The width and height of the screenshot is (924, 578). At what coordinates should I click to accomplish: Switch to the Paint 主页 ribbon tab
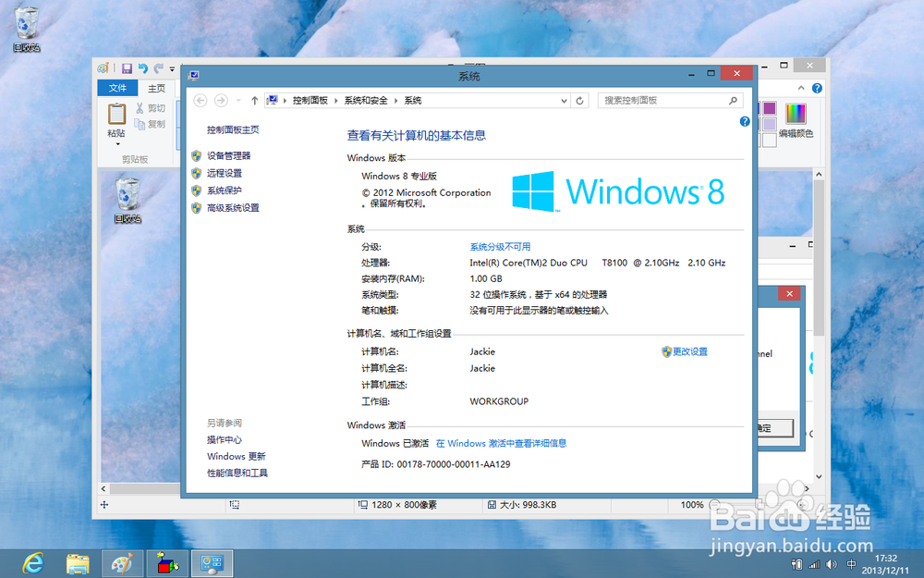[x=157, y=89]
